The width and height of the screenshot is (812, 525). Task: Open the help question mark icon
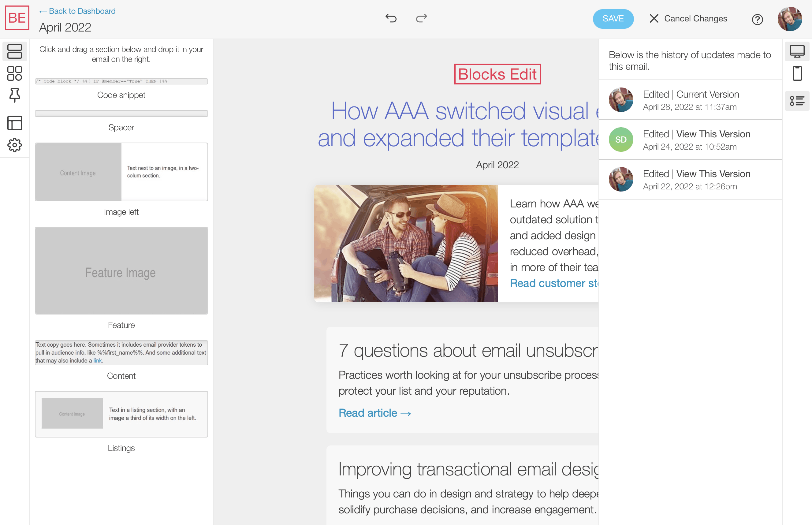click(757, 20)
